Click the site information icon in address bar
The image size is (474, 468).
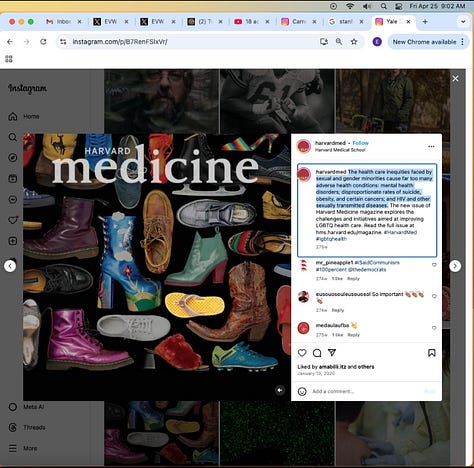(x=63, y=42)
